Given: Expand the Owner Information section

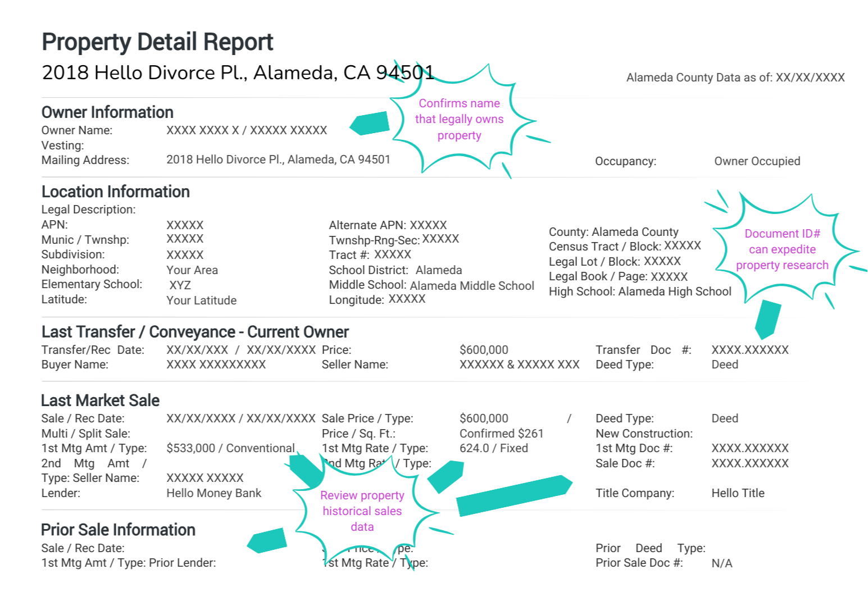Looking at the screenshot, I should coord(107,112).
